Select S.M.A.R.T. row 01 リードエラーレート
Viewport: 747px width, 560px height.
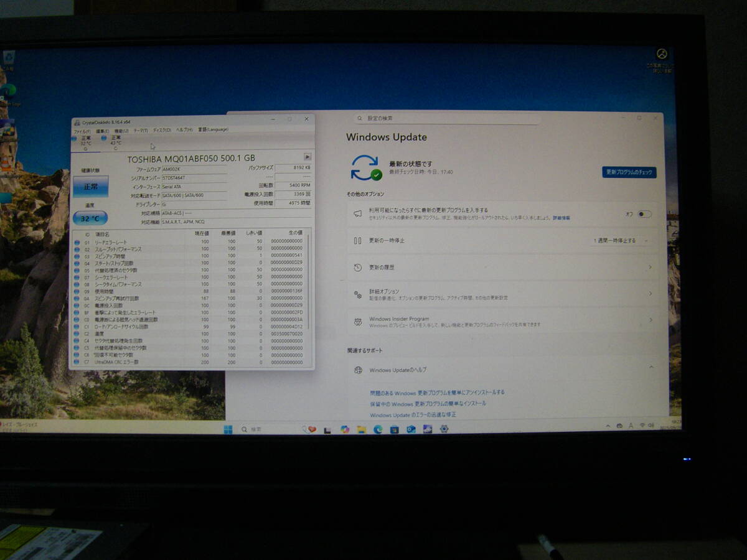click(x=190, y=241)
